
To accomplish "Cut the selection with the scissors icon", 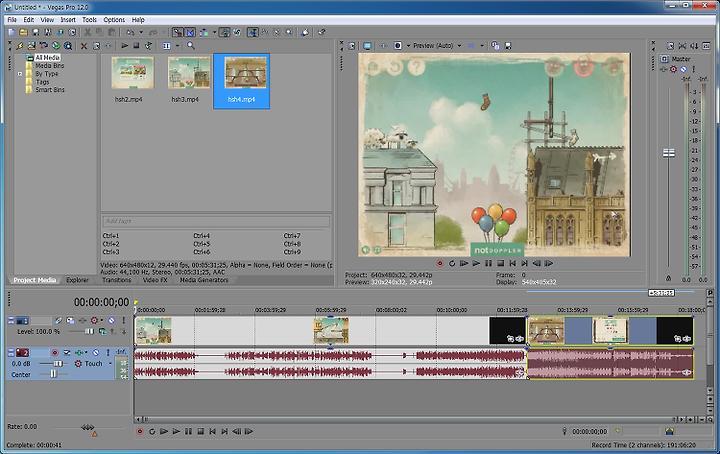I will coord(87,32).
